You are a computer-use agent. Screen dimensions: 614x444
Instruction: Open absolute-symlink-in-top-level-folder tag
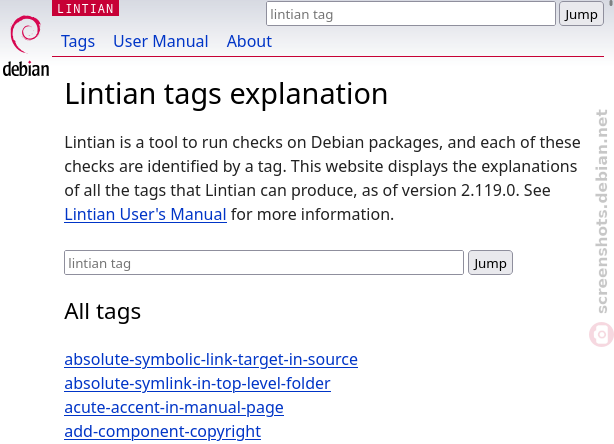[197, 383]
